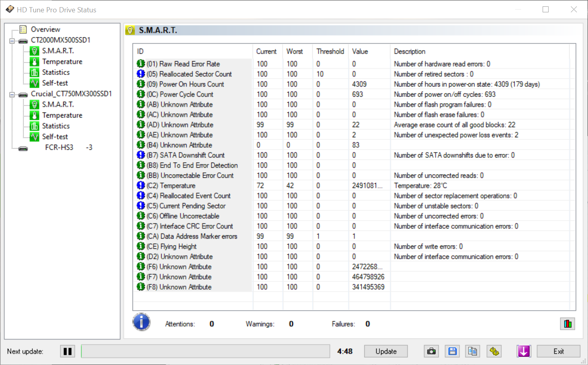Click the S.M.A.R.T. panel header lightbulb icon
Screen dimensions: 588x365
tap(130, 30)
